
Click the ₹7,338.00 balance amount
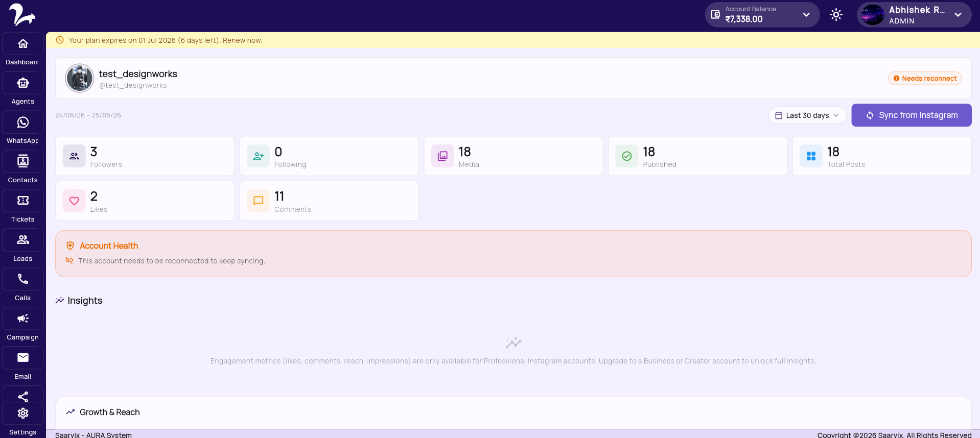744,19
